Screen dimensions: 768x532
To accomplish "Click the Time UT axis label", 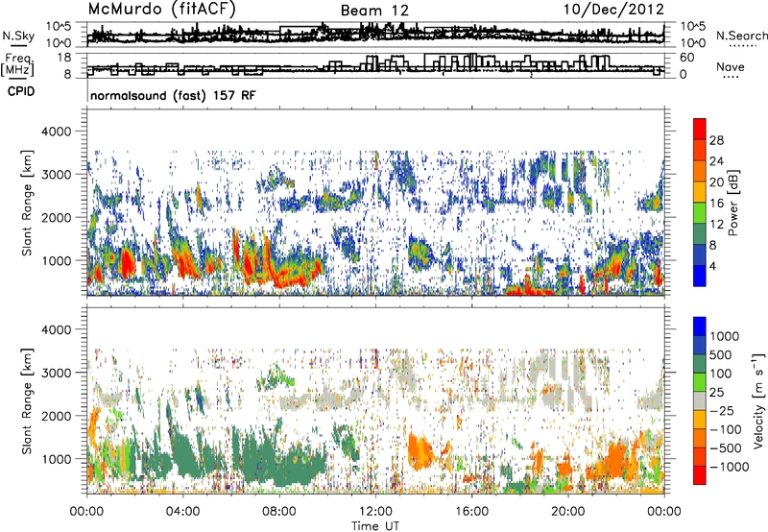I will (375, 526).
